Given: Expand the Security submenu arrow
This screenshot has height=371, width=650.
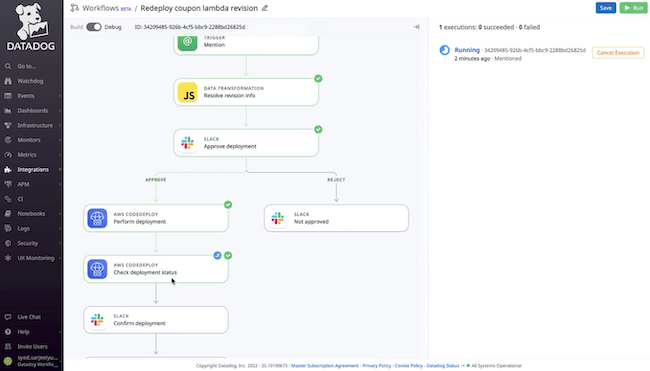Looking at the screenshot, I should (x=60, y=243).
